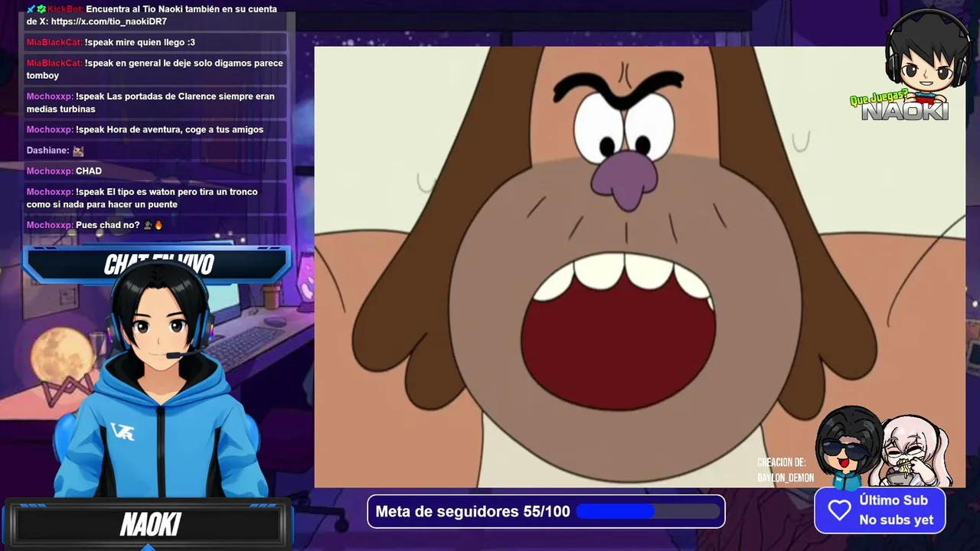Click Mochoxxp's name on the 'CHAD' message

click(50, 171)
